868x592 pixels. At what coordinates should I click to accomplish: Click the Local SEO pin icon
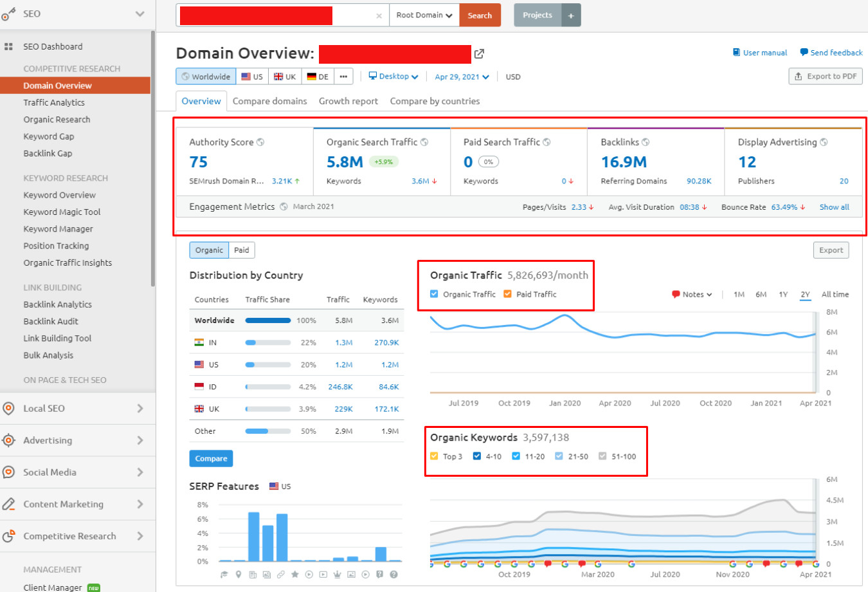pos(8,409)
